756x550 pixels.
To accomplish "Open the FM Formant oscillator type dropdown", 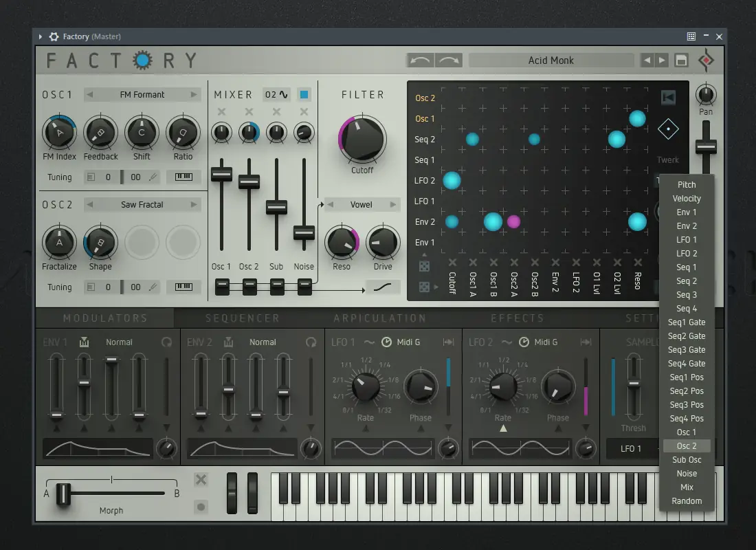I will (x=142, y=95).
